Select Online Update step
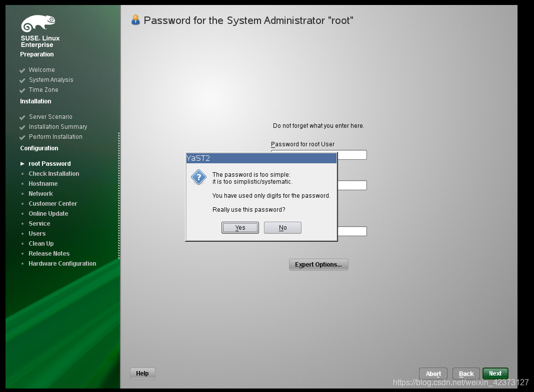The image size is (534, 392). [x=48, y=214]
